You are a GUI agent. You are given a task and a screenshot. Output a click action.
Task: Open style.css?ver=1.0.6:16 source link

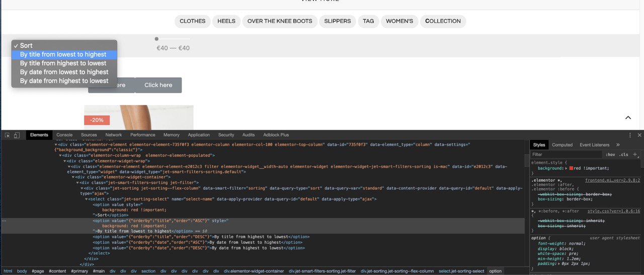coord(614,211)
